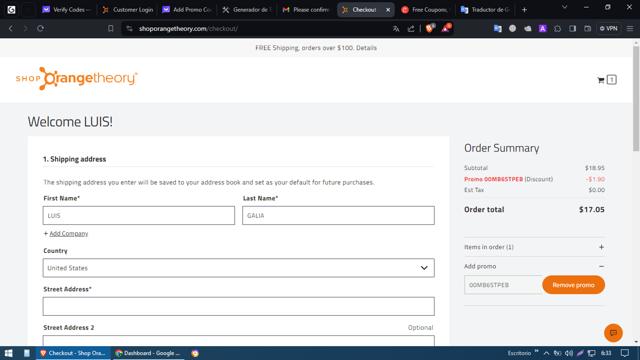Image resolution: width=640 pixels, height=360 pixels.
Task: Toggle the browser sidebar panel icon
Action: [x=573, y=29]
